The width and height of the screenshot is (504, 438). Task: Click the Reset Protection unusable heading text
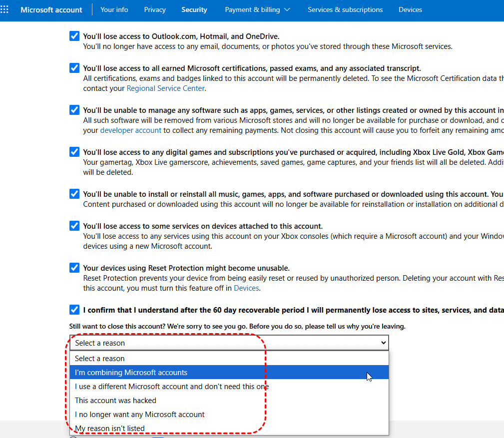(x=186, y=268)
